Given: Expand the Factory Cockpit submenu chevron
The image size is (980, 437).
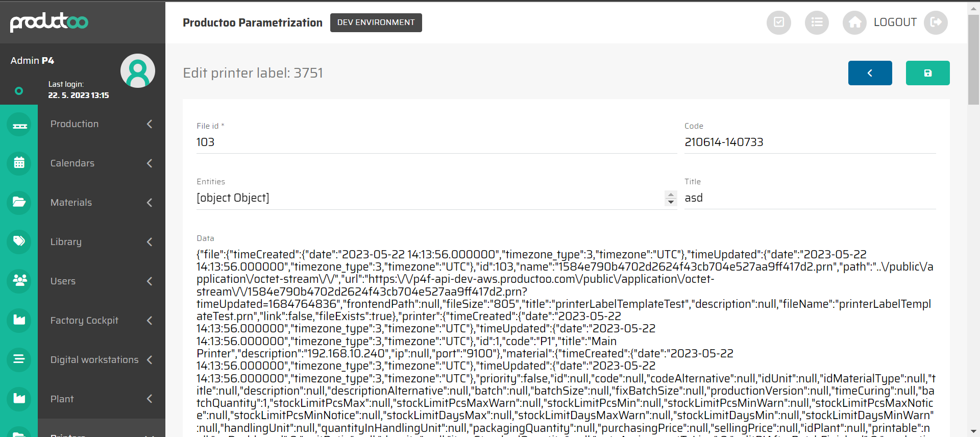Looking at the screenshot, I should pos(150,321).
